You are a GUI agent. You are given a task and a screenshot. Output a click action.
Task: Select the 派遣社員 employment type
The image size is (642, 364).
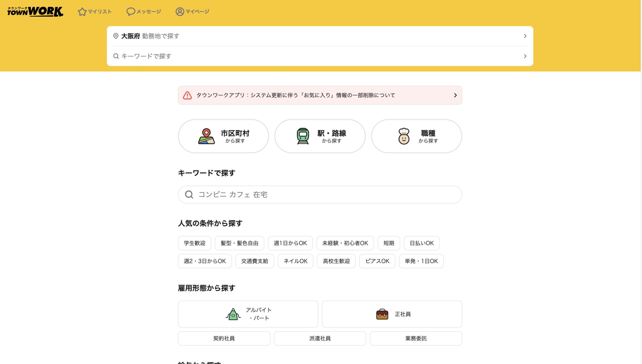pos(320,338)
